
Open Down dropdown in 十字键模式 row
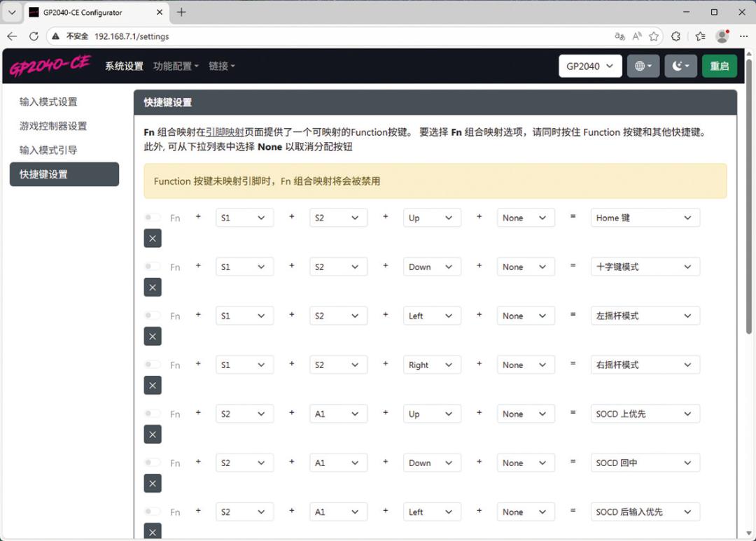[432, 267]
